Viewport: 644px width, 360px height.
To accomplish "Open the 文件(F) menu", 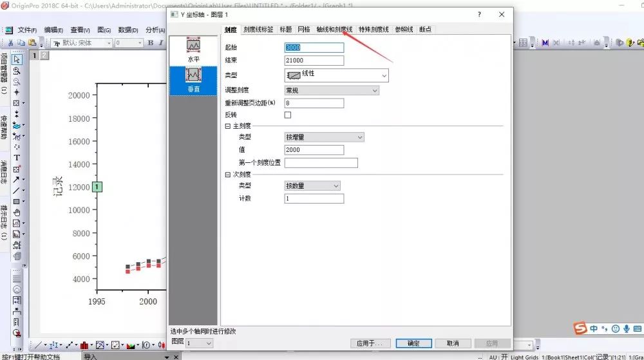I will click(27, 30).
